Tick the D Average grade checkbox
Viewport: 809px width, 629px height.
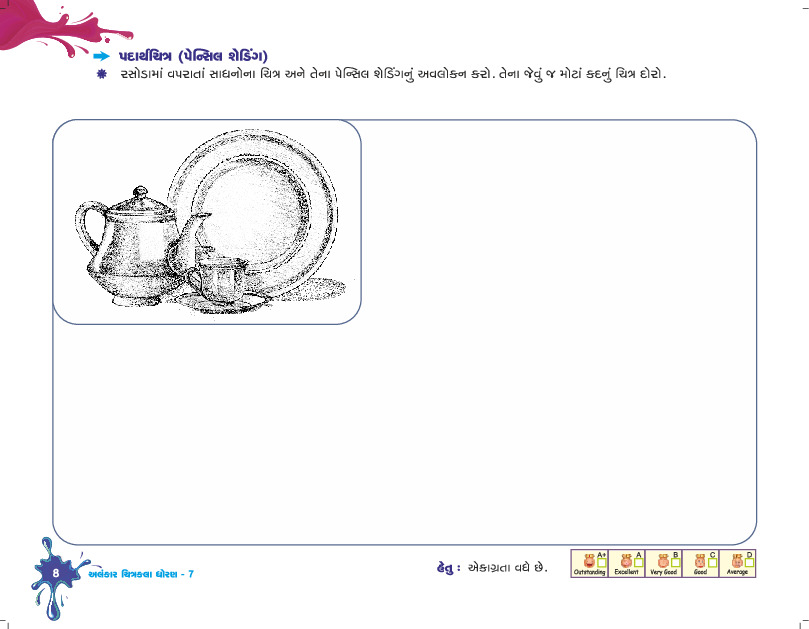click(750, 562)
